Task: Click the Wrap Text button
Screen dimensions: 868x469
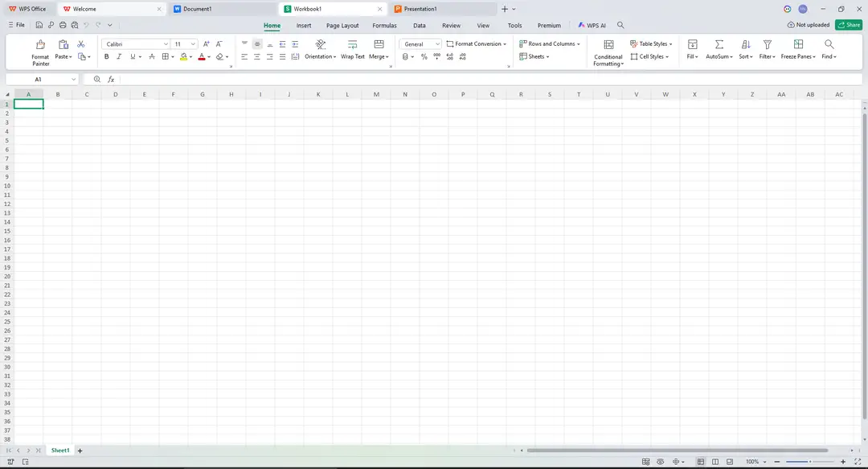Action: tap(353, 49)
